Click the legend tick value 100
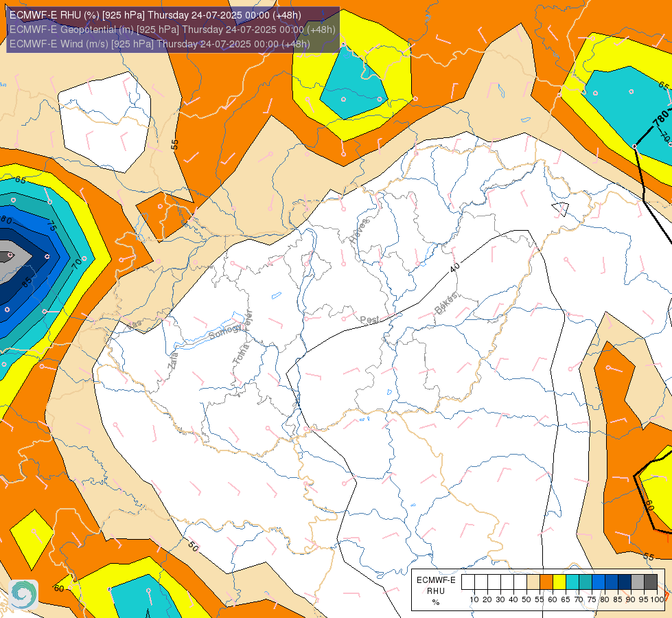Viewport: 672px width, 618px height. coord(657,599)
